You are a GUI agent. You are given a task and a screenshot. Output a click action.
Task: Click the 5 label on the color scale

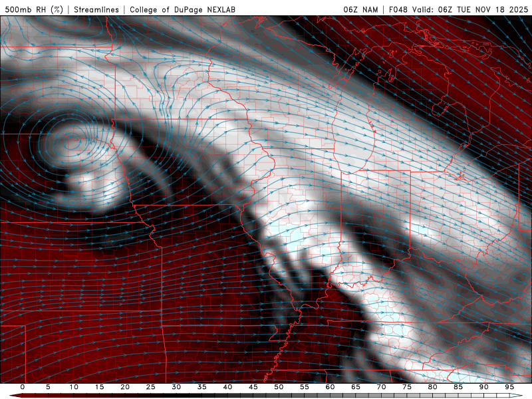coord(48,387)
